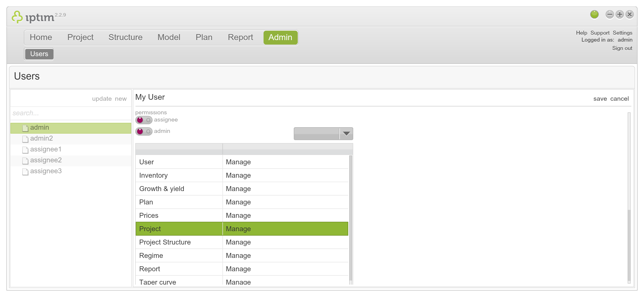Click the plus zoom-in round button
Screen dimensions: 644x297
tap(619, 15)
